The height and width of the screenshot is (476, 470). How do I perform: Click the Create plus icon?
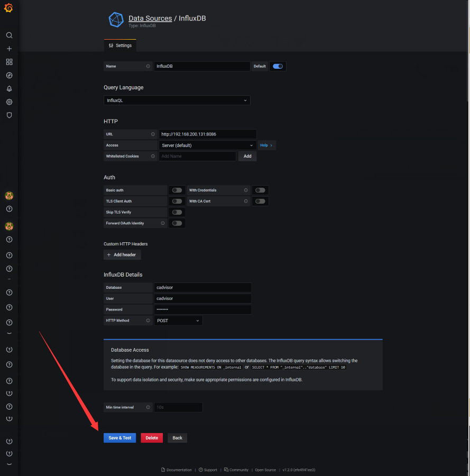tap(9, 49)
